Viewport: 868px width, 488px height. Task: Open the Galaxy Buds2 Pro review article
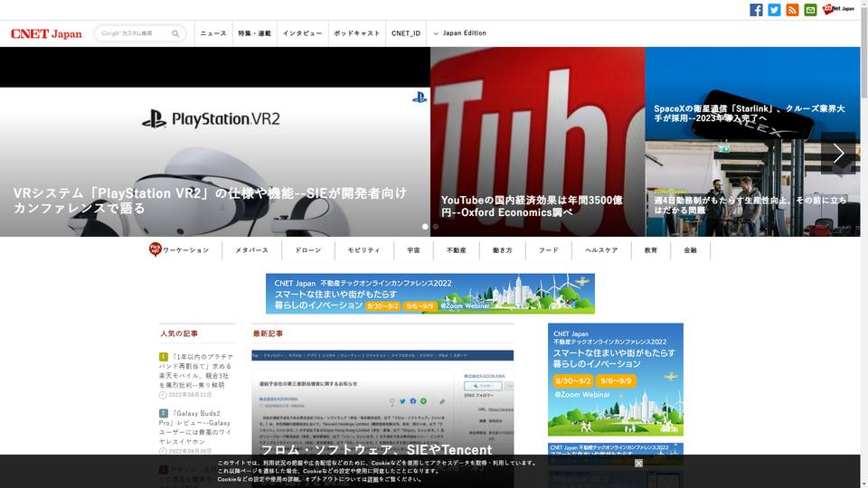pos(195,427)
